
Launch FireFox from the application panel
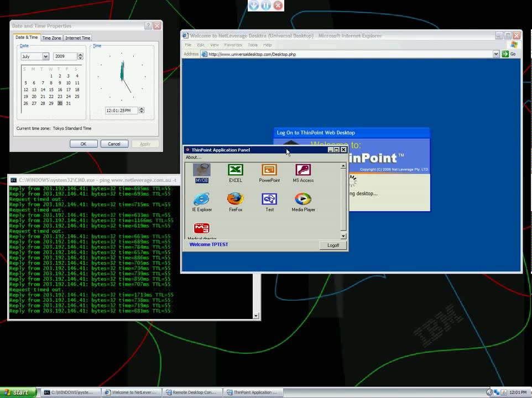click(x=236, y=202)
